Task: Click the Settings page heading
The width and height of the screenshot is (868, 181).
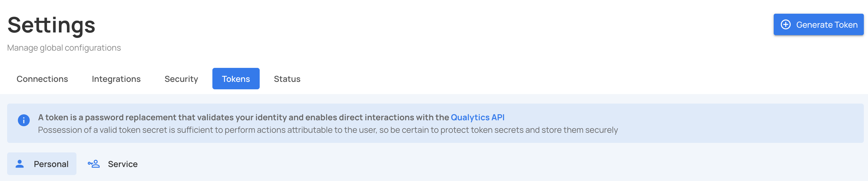Action: (51, 26)
